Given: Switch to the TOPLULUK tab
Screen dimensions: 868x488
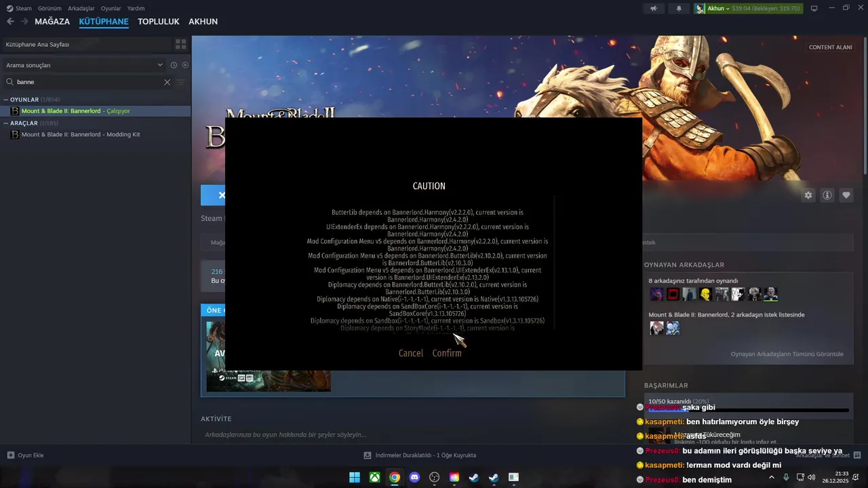Looking at the screenshot, I should coord(159,22).
